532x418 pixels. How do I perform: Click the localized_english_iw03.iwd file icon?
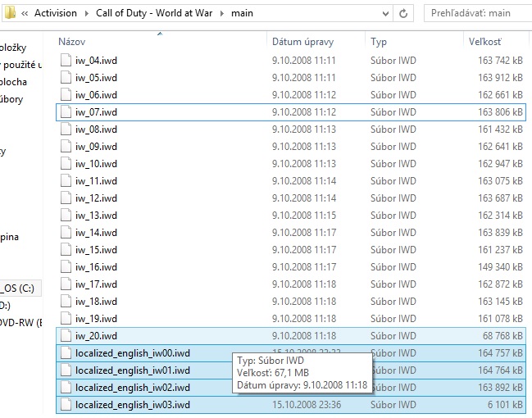(66, 405)
